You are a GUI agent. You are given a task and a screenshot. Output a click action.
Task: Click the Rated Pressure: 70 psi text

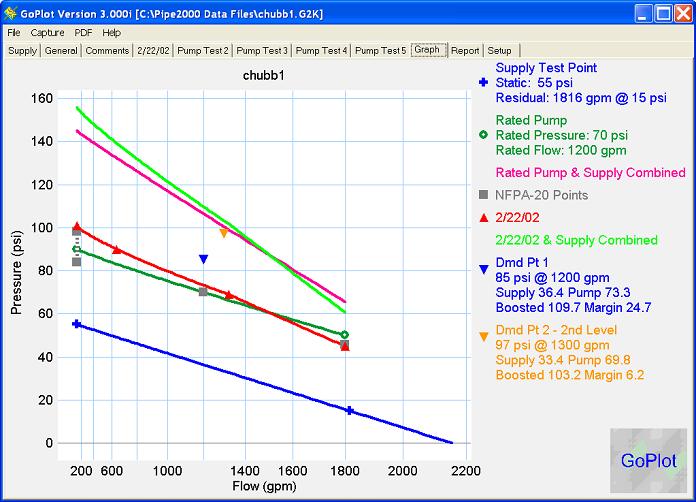[562, 135]
